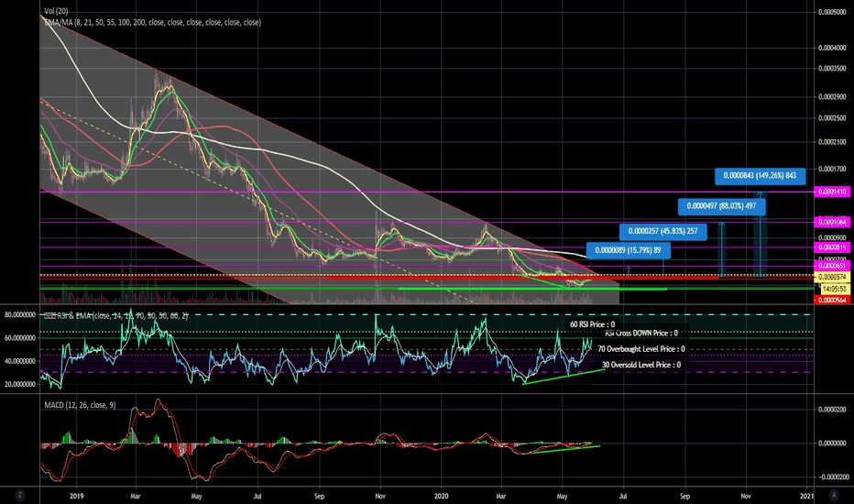This screenshot has height=504, width=854.
Task: Click the 60.0000000 RSI scale value
Action: click(20, 338)
